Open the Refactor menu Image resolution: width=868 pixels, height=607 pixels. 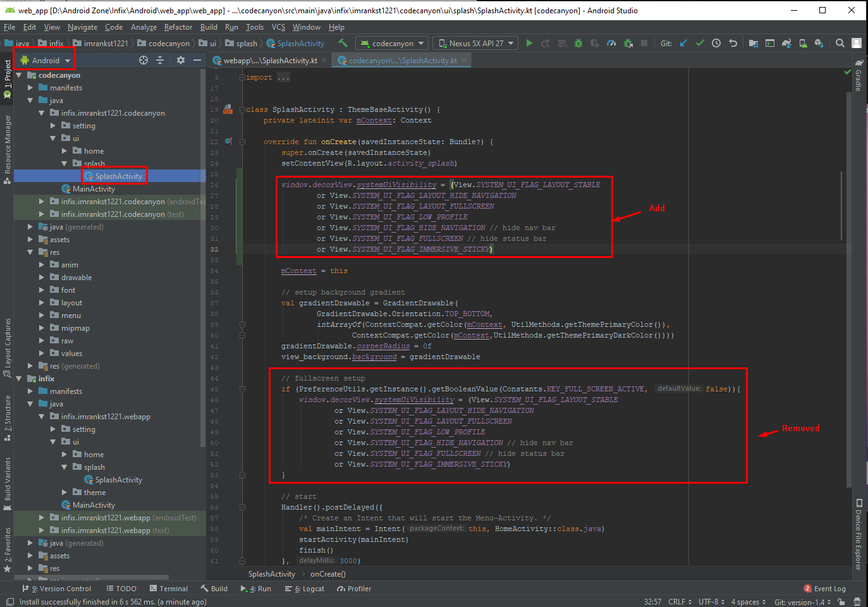(178, 27)
